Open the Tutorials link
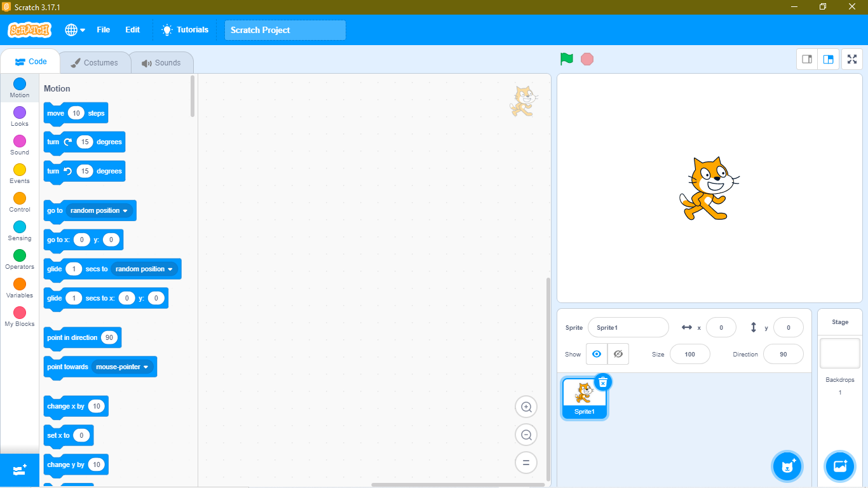Screen dimensions: 868x488 (x=185, y=30)
